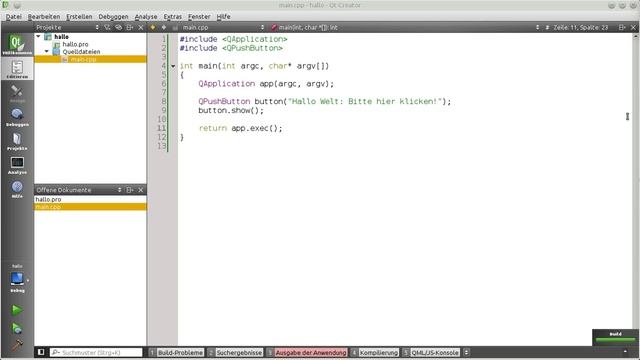The image size is (640, 360).
Task: Go back using the editor navigation arrow
Action: click(153, 27)
